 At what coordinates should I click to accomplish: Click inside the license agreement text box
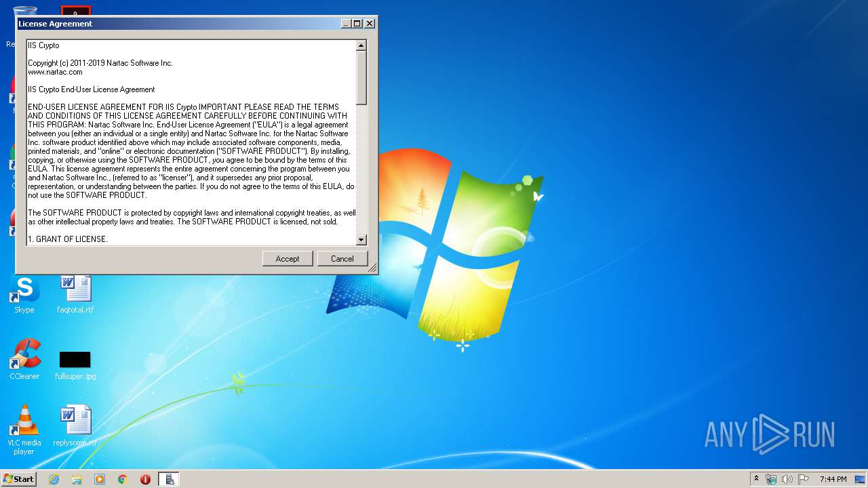pyautogui.click(x=191, y=142)
